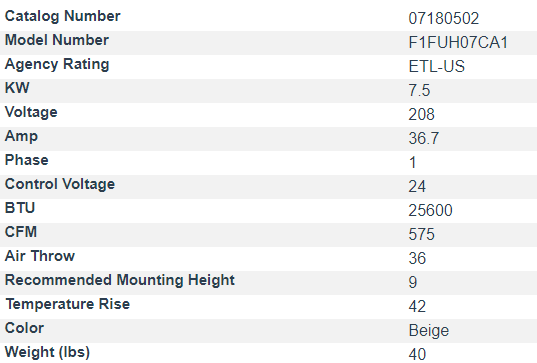Click the Recommended Mounting Height label
The width and height of the screenshot is (537, 363).
[x=120, y=280]
